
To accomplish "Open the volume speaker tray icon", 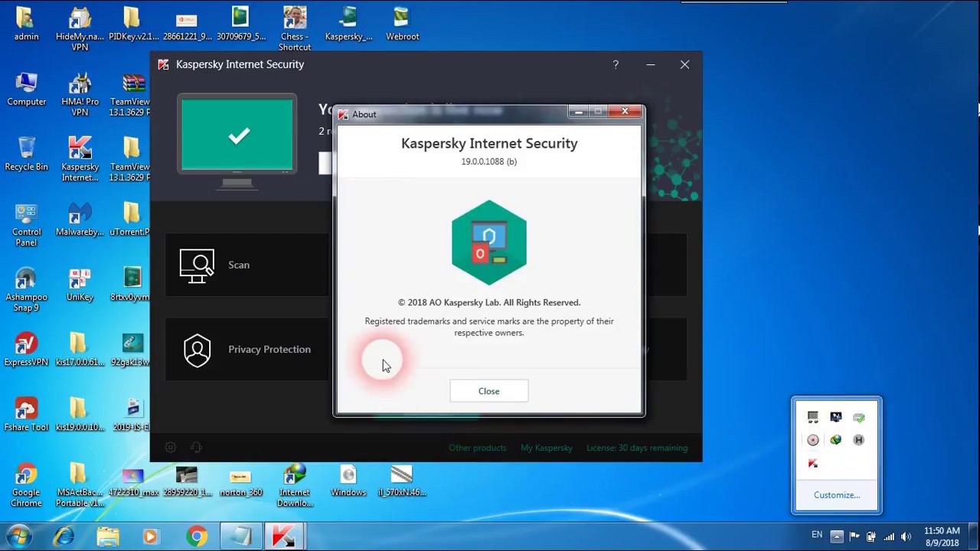I will coord(906,536).
